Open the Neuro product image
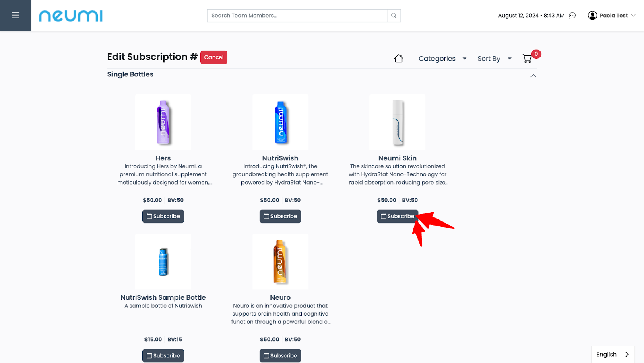Image resolution: width=644 pixels, height=363 pixels. pos(280,262)
